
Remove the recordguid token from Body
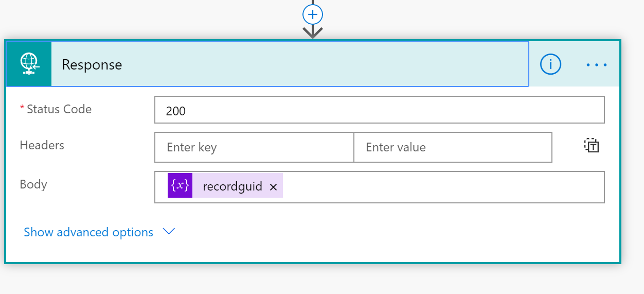pos(273,187)
